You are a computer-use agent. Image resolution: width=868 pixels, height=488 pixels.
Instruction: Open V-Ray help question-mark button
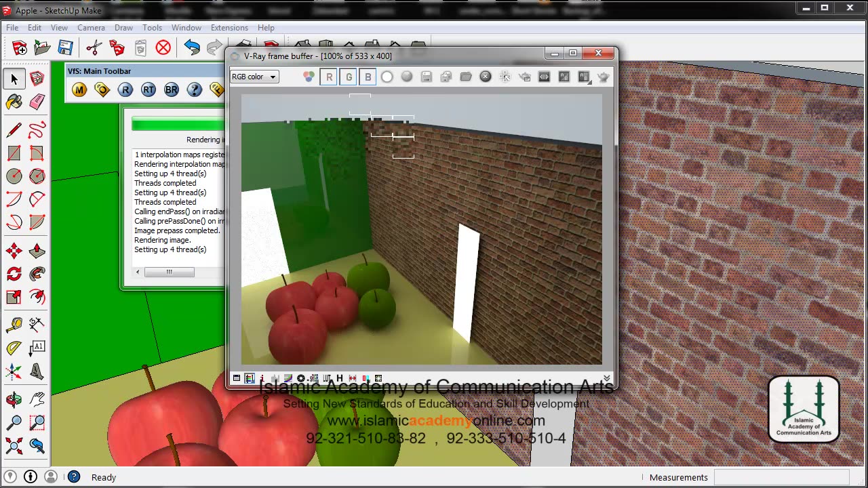point(195,89)
